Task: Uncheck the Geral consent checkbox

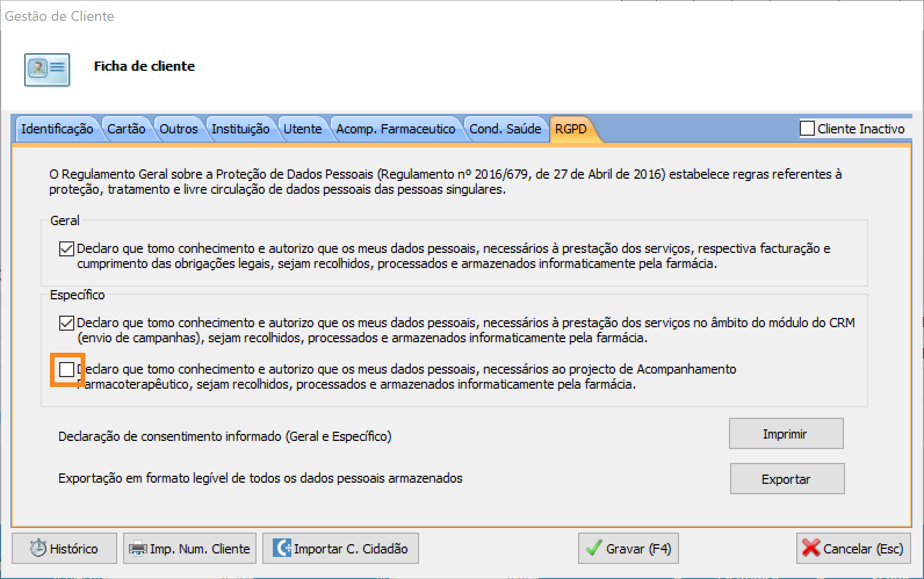Action: [x=67, y=249]
